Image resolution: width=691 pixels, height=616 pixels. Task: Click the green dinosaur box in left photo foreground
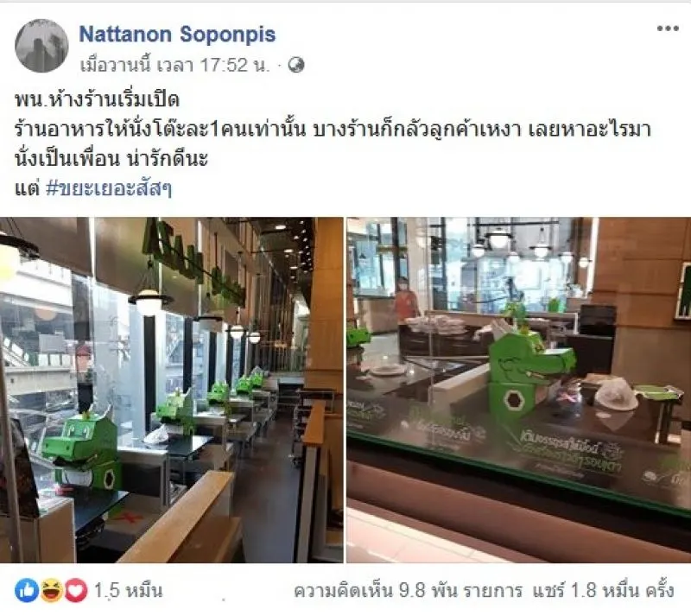(84, 450)
